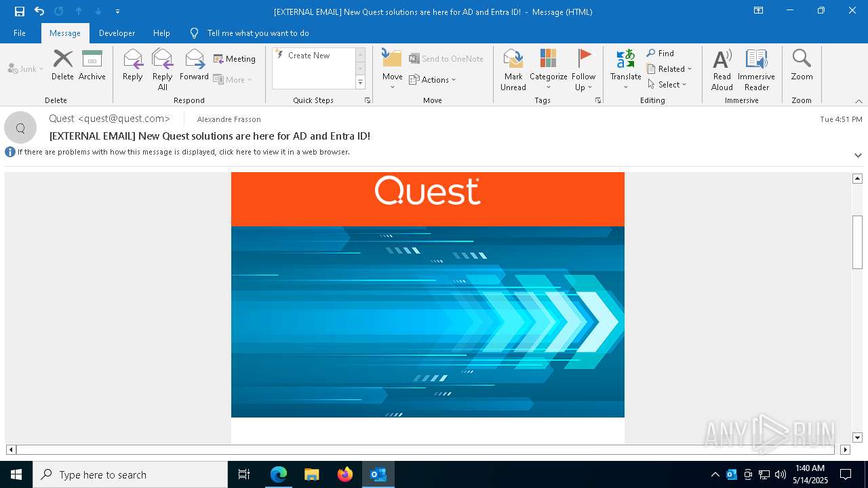The height and width of the screenshot is (488, 868).
Task: Open the More respond options dropdown
Action: [233, 79]
